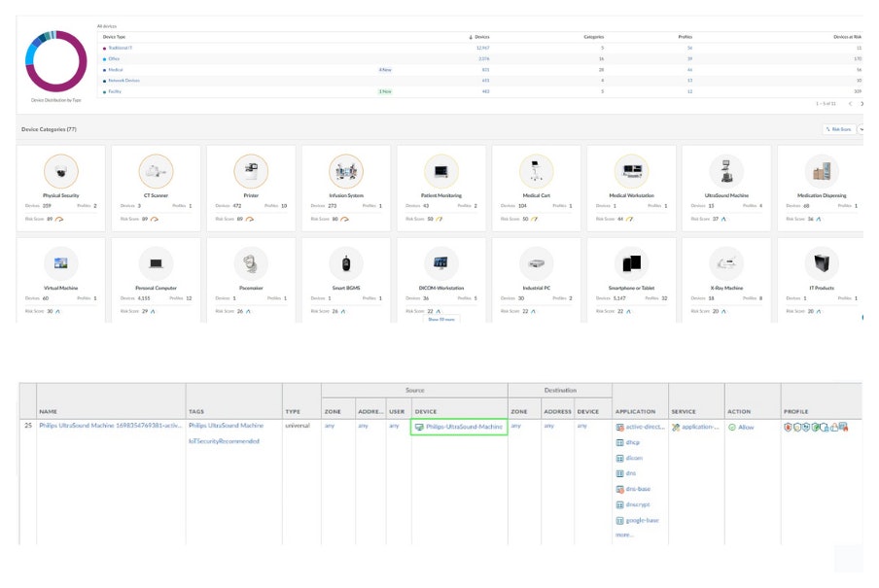This screenshot has height=588, width=879.
Task: Select the IoTSecurityRecommended tag
Action: (224, 441)
